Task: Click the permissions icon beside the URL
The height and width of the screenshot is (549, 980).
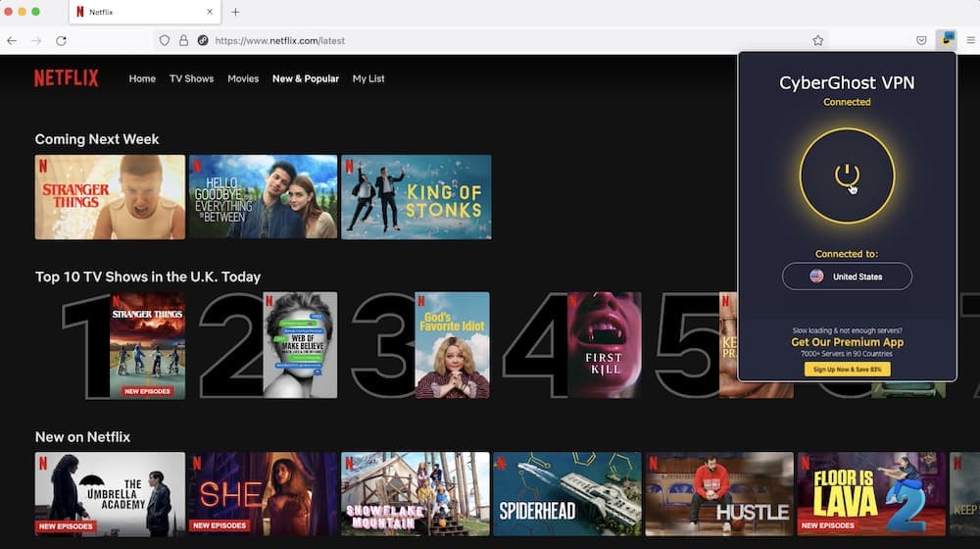Action: pos(203,40)
